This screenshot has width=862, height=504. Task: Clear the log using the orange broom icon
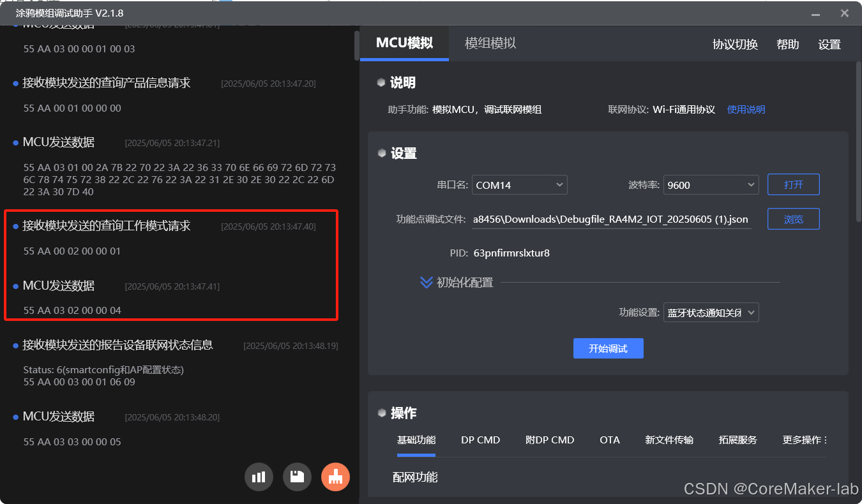point(335,477)
